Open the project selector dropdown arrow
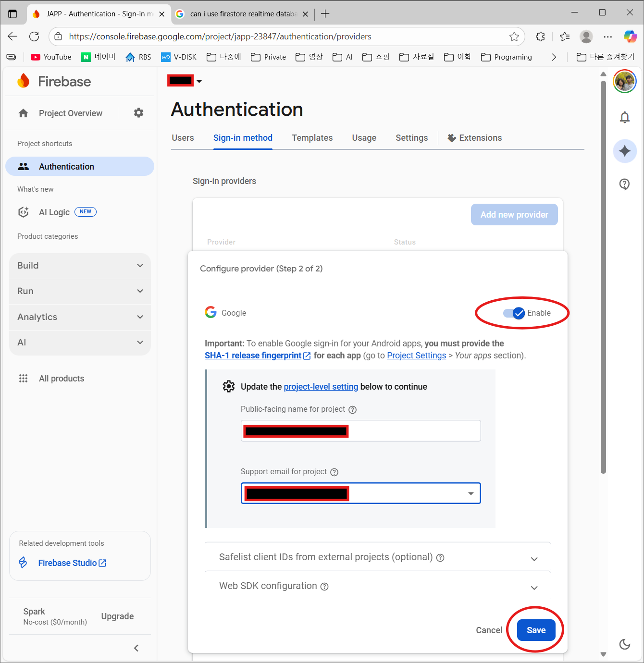 (199, 81)
